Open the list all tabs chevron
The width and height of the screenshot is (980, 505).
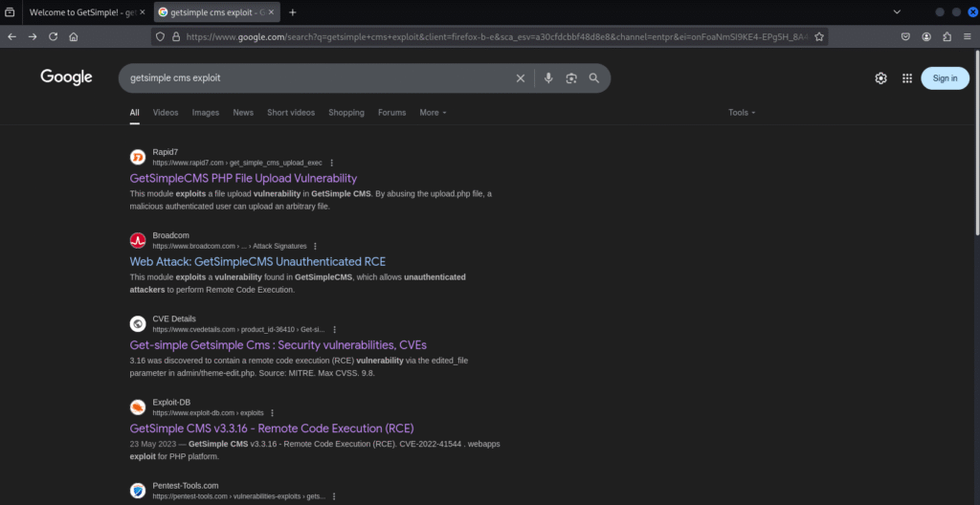(897, 11)
